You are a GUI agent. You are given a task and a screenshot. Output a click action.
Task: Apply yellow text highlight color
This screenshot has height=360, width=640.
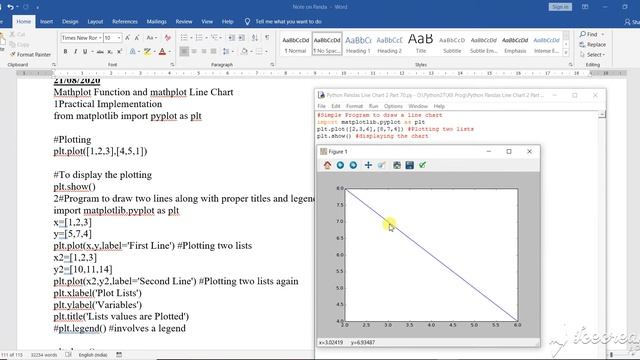click(147, 51)
